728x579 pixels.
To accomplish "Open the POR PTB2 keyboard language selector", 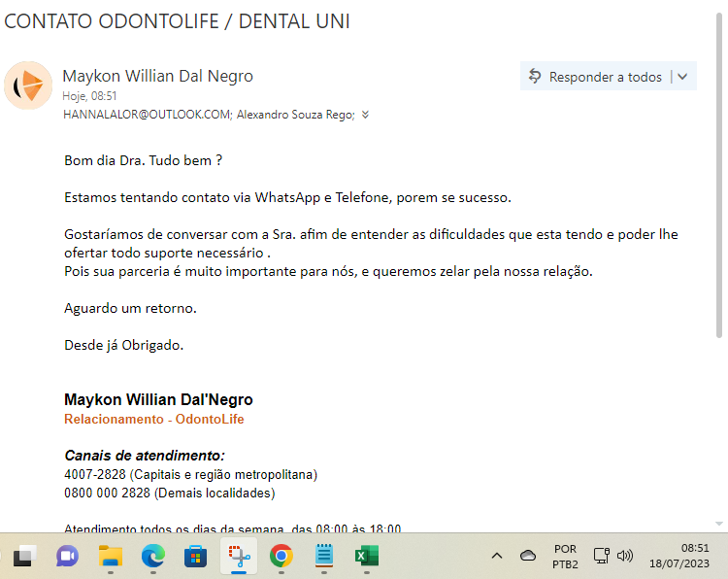I will click(x=565, y=556).
